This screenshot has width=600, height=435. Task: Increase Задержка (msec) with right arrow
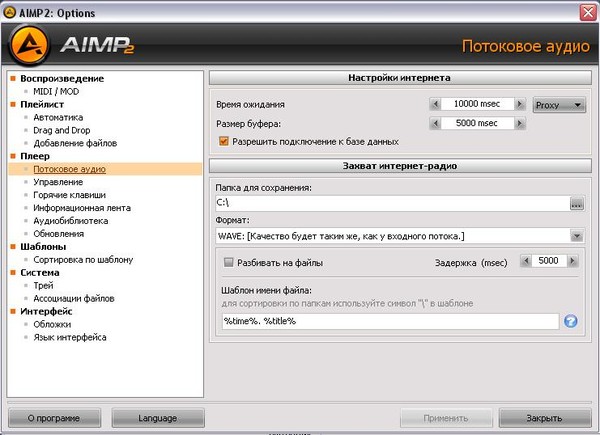572,261
